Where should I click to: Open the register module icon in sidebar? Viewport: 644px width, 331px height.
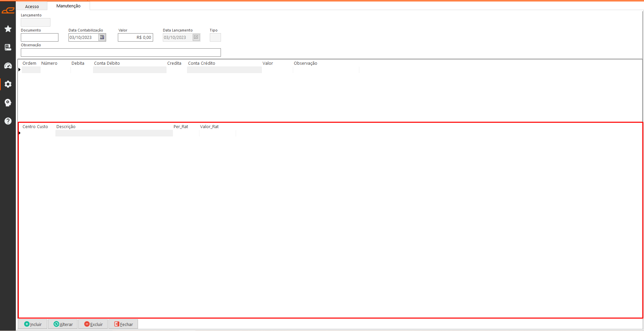click(x=8, y=47)
